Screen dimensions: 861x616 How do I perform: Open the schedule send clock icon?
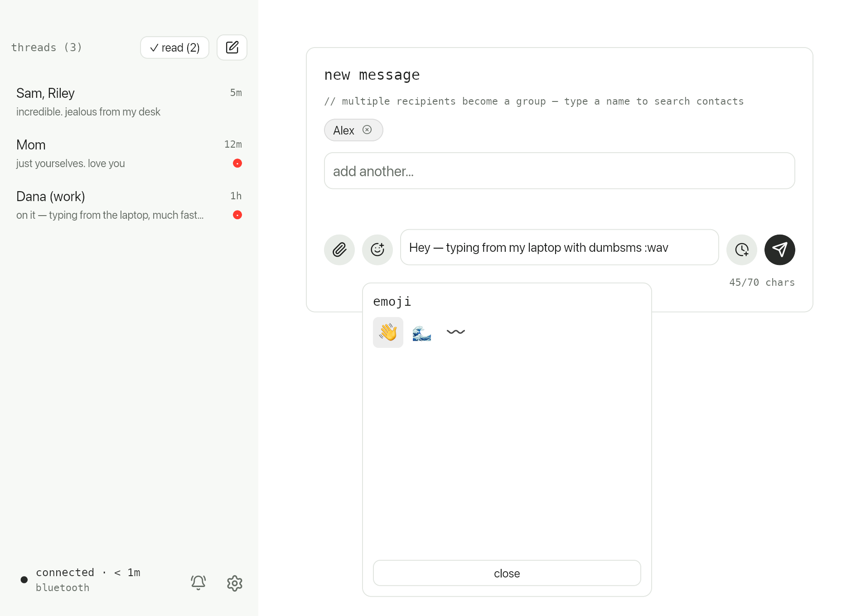742,250
